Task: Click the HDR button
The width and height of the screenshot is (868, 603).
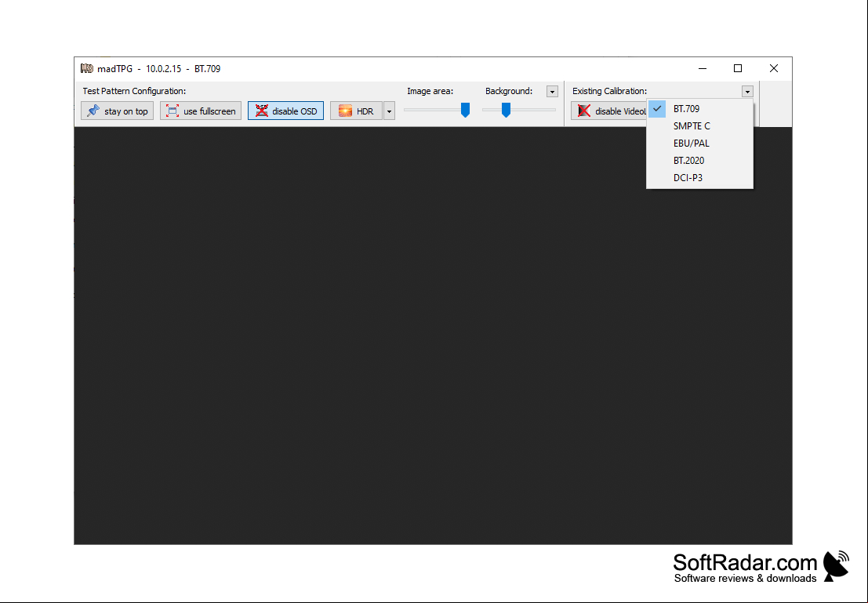Action: 356,111
